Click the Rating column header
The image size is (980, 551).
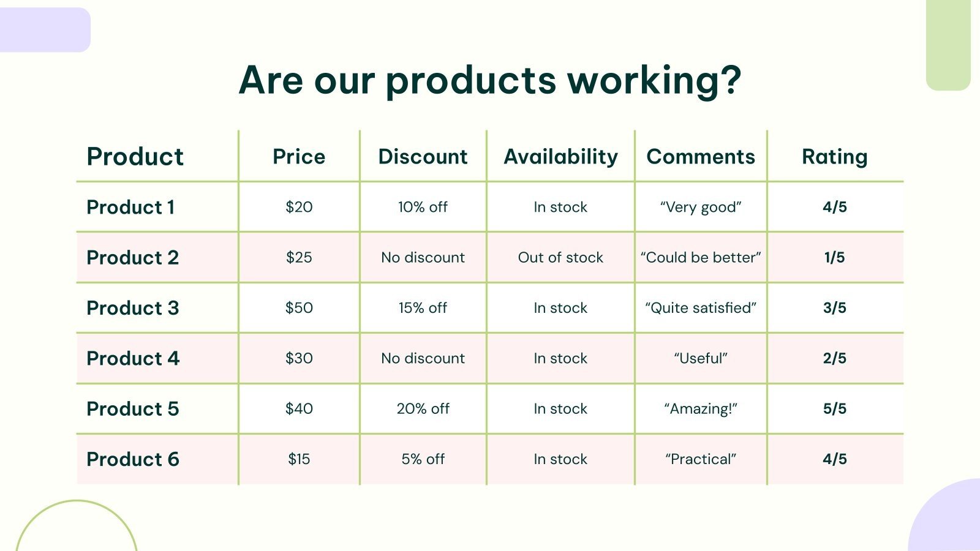point(834,157)
